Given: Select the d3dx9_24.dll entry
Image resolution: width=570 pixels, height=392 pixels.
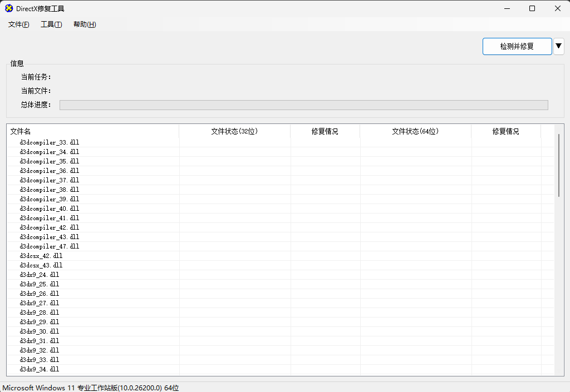Looking at the screenshot, I should 38,275.
